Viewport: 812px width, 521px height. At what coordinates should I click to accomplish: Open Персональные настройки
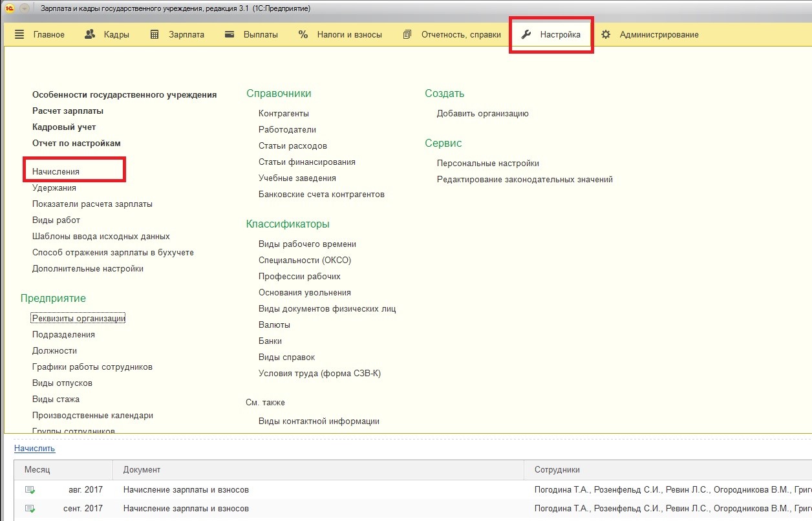click(488, 163)
